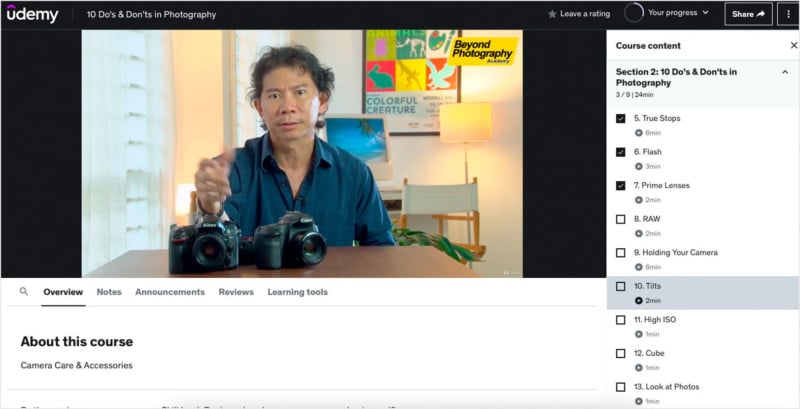Screen dimensions: 800x409
Task: Click the star icon to leave a rating
Action: 552,14
